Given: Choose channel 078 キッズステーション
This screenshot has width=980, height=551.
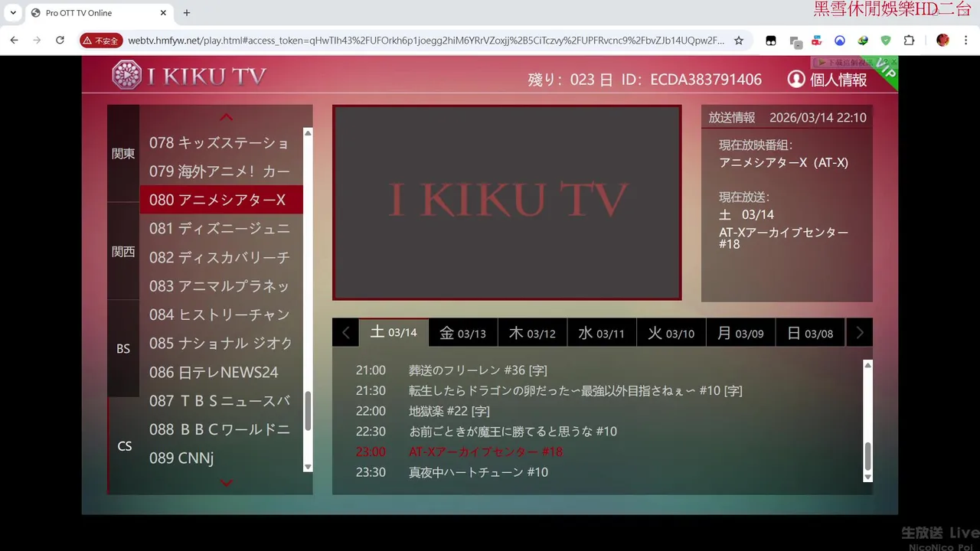Looking at the screenshot, I should point(221,142).
